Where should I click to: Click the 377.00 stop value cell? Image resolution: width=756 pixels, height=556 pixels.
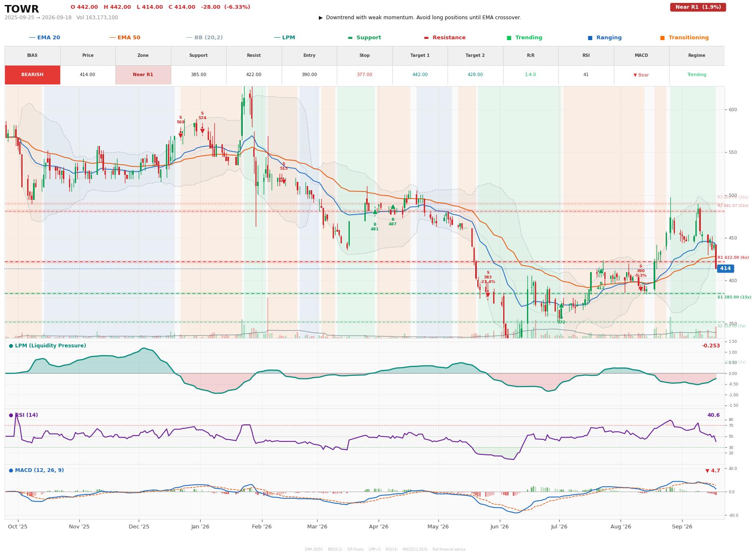pos(364,75)
